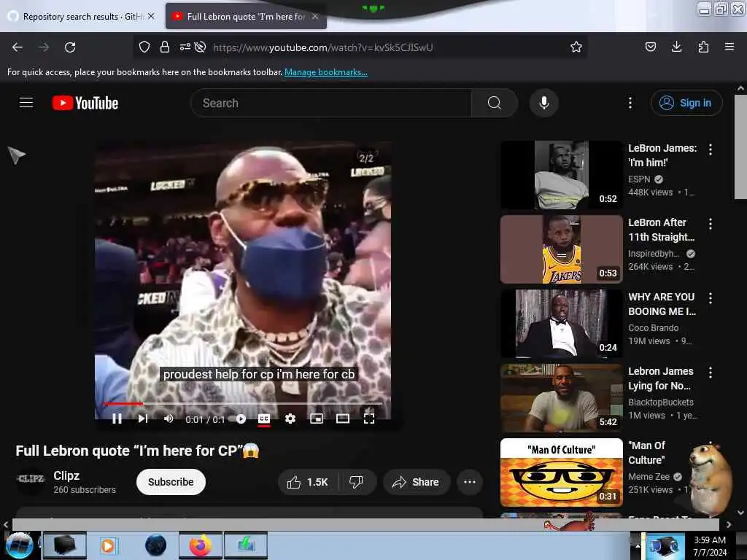Click Manage bookmarks link
This screenshot has height=560, width=747.
(x=326, y=72)
